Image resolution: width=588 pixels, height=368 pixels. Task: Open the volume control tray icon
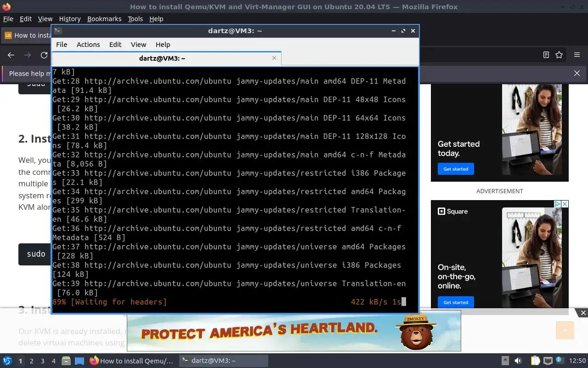point(518,361)
